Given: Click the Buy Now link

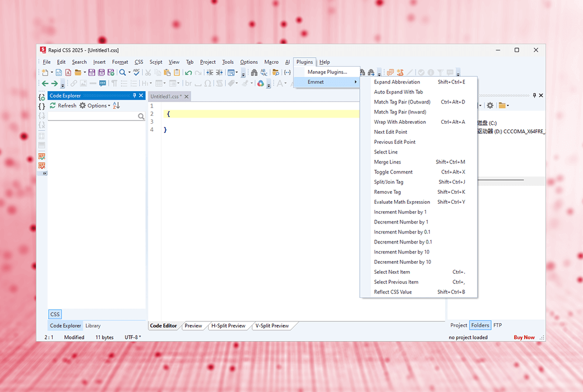Looking at the screenshot, I should 524,337.
